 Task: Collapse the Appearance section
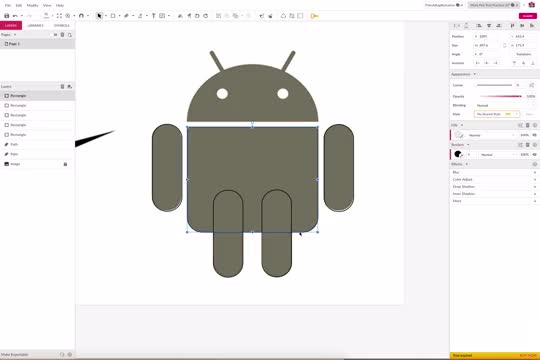point(475,74)
